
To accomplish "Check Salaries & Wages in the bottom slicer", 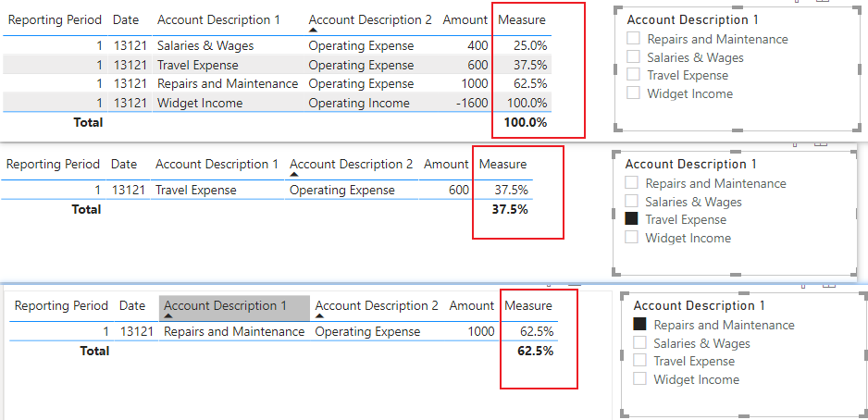I will (640, 343).
